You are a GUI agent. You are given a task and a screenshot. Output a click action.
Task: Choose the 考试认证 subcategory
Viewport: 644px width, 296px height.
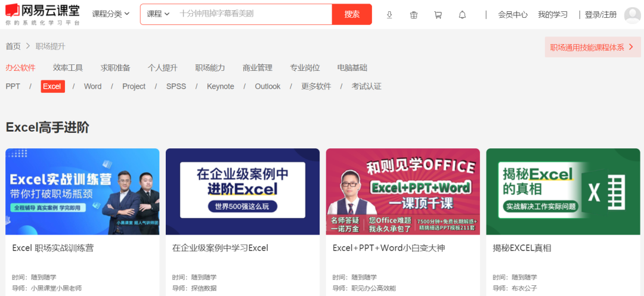pyautogui.click(x=366, y=86)
